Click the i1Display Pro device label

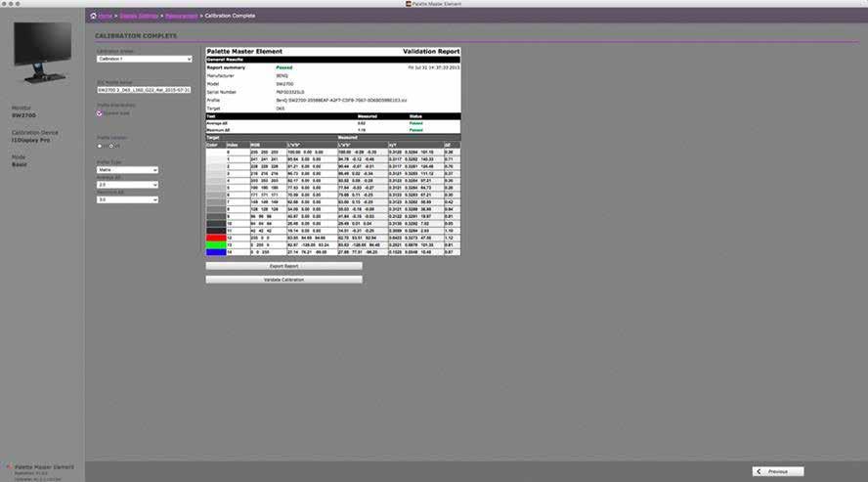point(31,141)
